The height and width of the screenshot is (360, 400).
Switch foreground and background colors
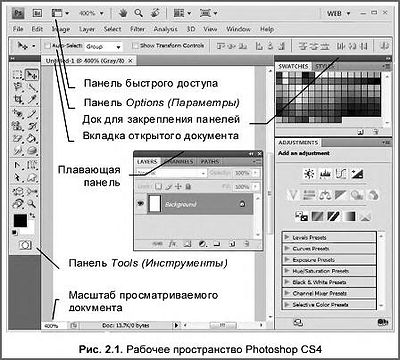click(32, 216)
